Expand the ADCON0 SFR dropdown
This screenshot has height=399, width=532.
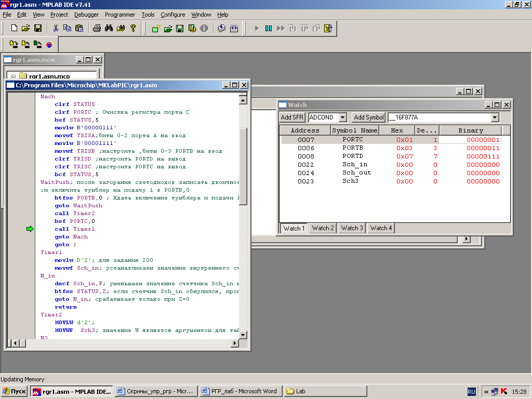click(x=343, y=117)
